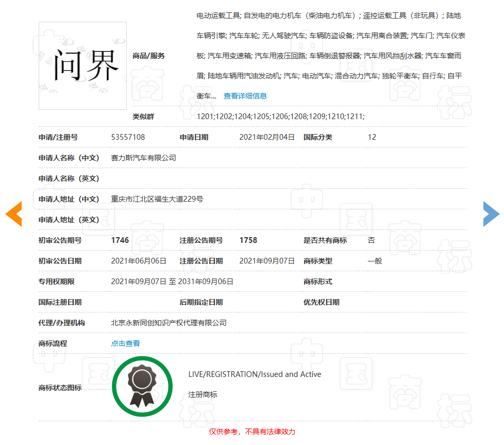The image size is (504, 445).
Task: Click the 商标形式 label
Action: coord(317,282)
